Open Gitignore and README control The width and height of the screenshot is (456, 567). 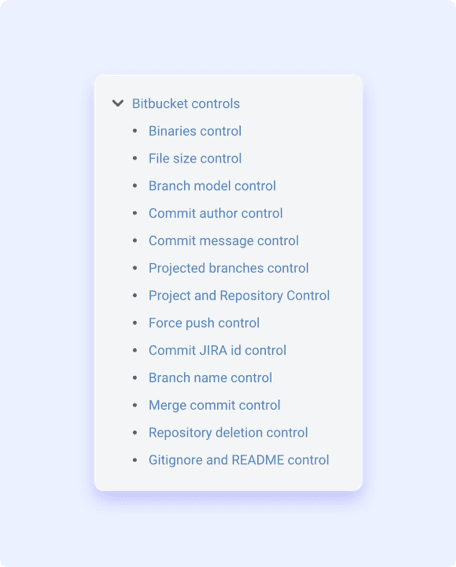click(239, 460)
